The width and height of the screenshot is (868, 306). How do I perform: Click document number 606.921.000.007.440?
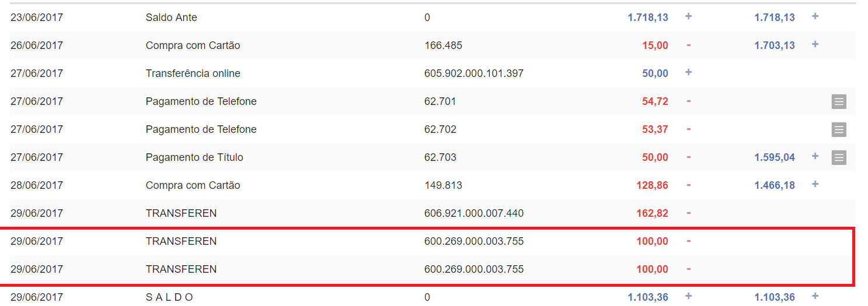(x=473, y=213)
